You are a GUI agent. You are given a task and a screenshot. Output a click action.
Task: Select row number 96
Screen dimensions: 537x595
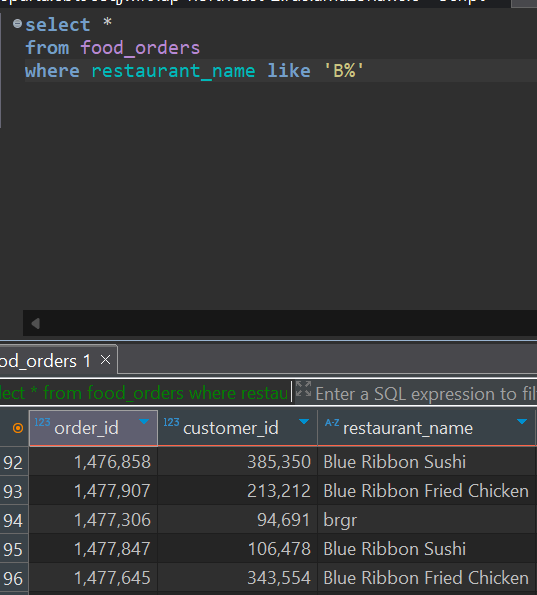click(14, 578)
